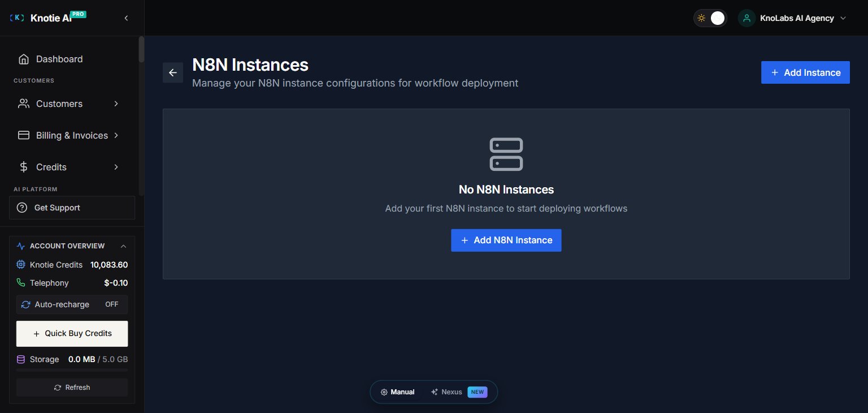Click the Add N8N Instance button

(506, 240)
